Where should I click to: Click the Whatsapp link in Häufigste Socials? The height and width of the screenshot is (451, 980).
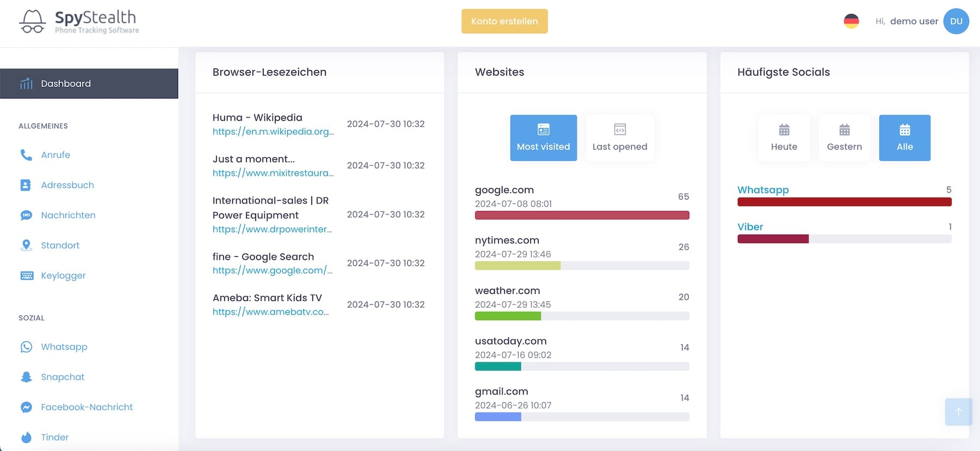click(x=763, y=190)
